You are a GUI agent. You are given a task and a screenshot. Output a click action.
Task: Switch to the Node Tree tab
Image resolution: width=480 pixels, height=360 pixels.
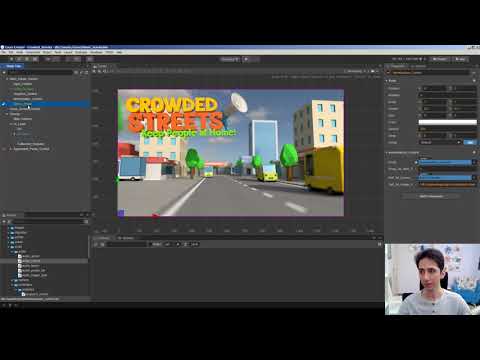click(13, 66)
